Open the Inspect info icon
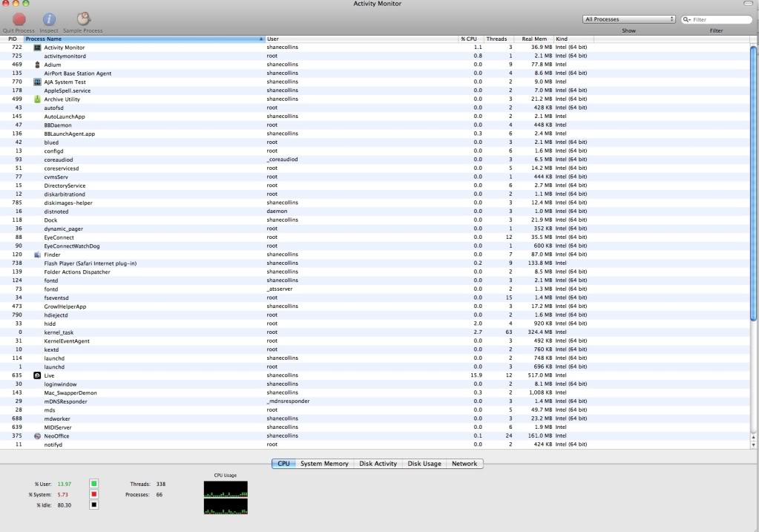Viewport: 759px width, 532px height. pyautogui.click(x=49, y=19)
